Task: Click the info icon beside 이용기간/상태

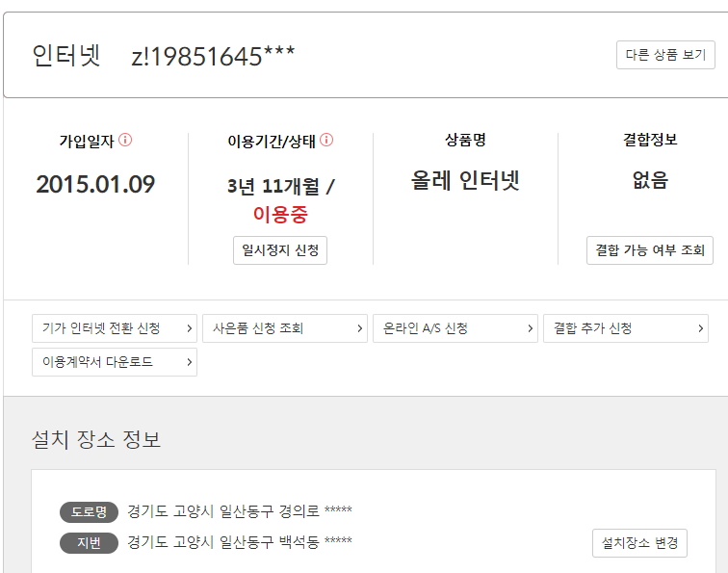Action: coord(326,141)
